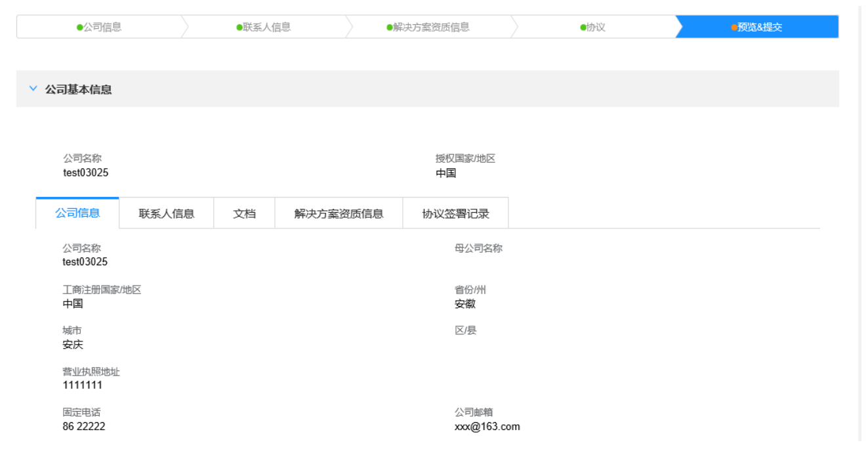Select the 工商注册国家/地区 value 中国
The image size is (868, 455).
[73, 303]
